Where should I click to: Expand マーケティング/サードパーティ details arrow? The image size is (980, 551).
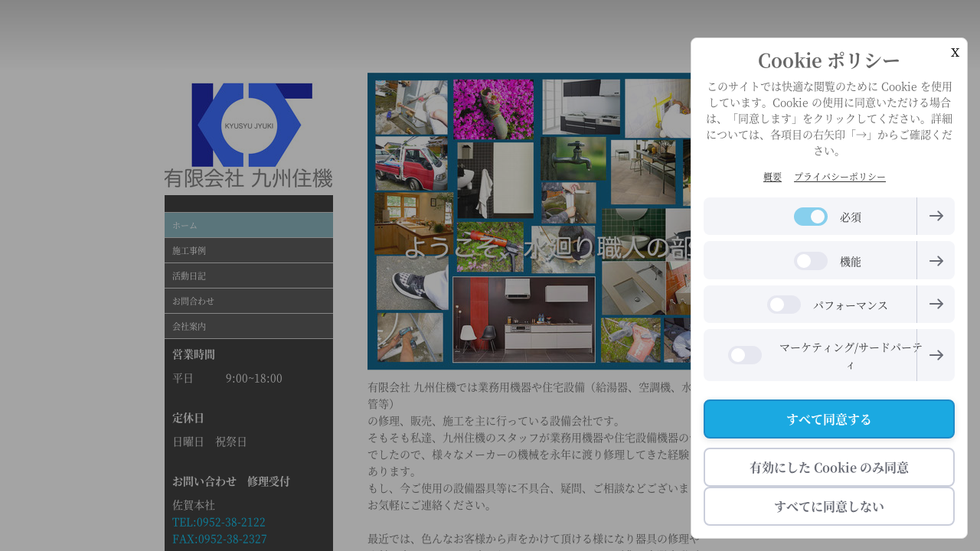[936, 355]
